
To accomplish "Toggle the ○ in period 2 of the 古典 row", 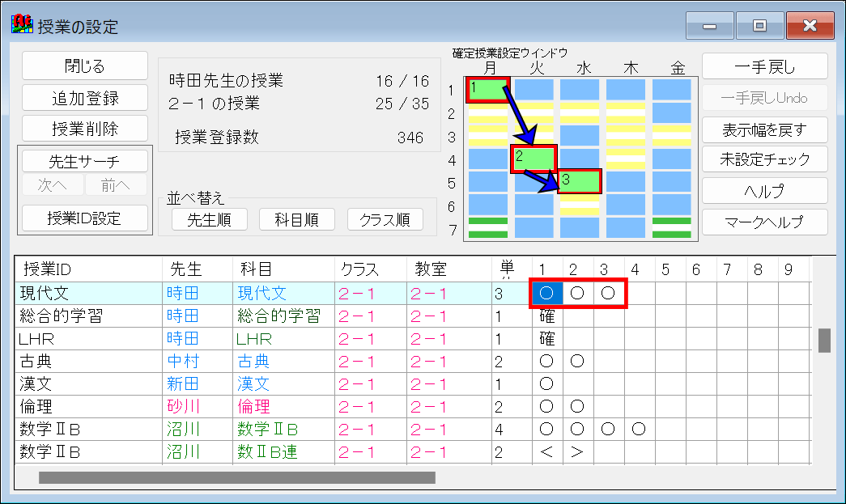I will tap(576, 362).
